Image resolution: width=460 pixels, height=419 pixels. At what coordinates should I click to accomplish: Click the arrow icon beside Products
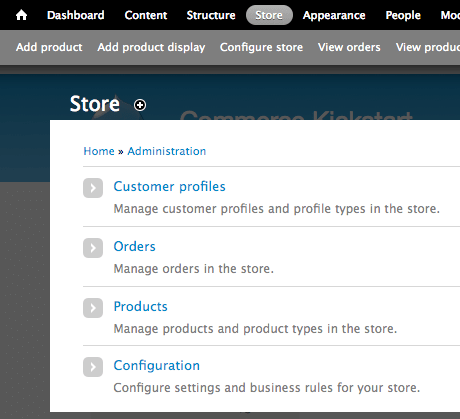93,308
